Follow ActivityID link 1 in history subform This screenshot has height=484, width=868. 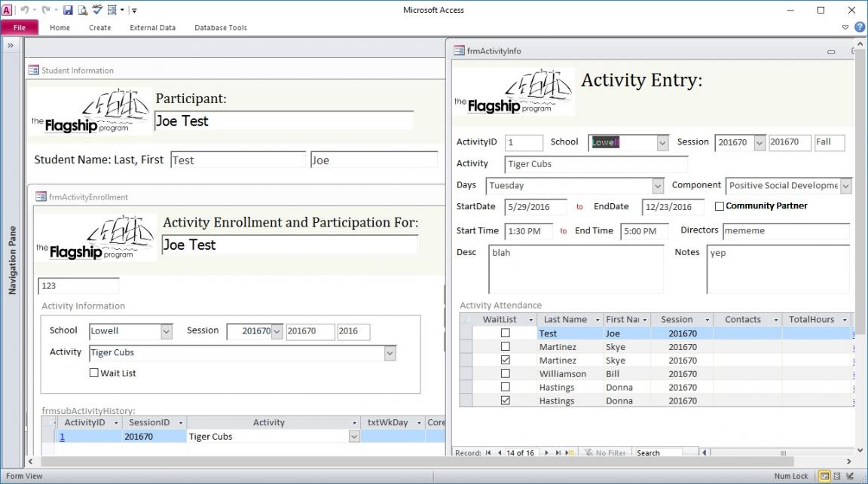pos(62,437)
